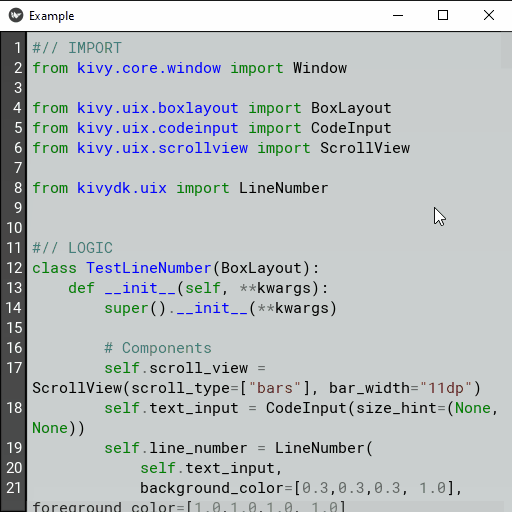This screenshot has height=512, width=512.
Task: Close the Example window
Action: click(x=489, y=15)
